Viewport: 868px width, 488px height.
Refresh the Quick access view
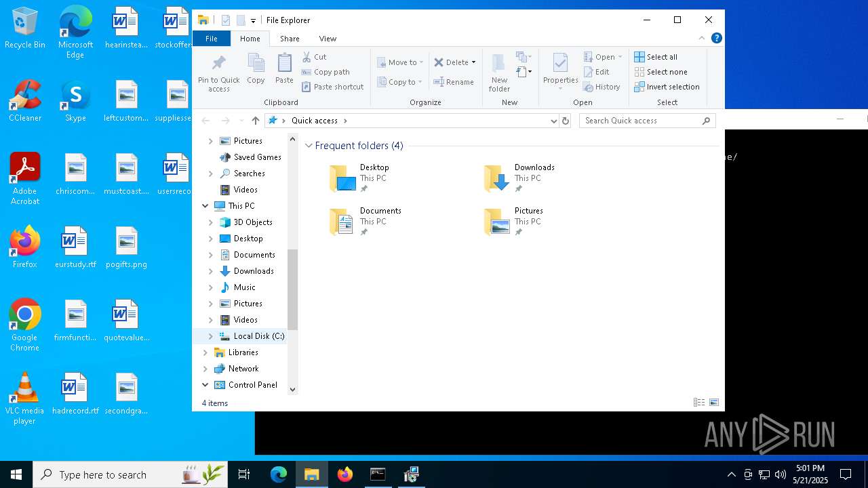[x=566, y=121]
